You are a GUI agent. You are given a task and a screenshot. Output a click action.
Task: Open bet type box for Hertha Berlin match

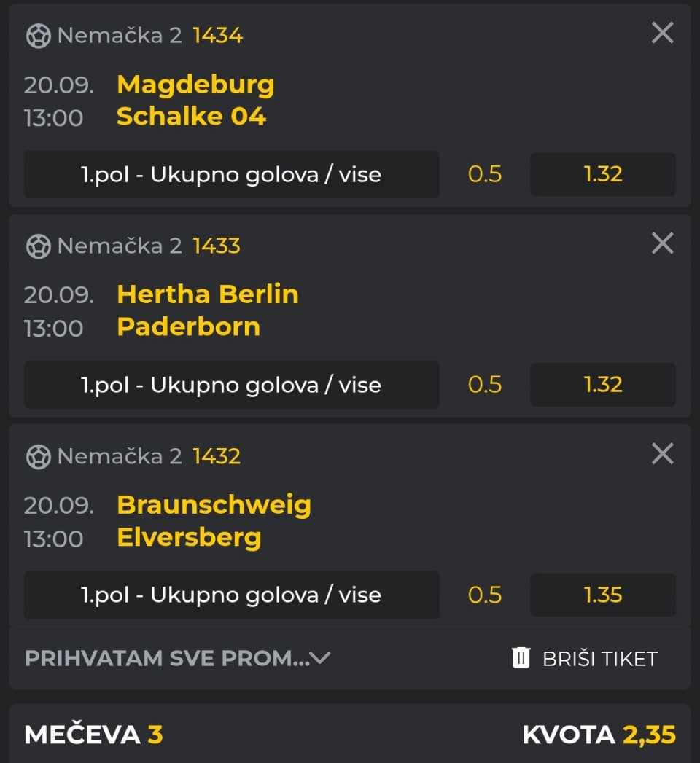tap(231, 385)
